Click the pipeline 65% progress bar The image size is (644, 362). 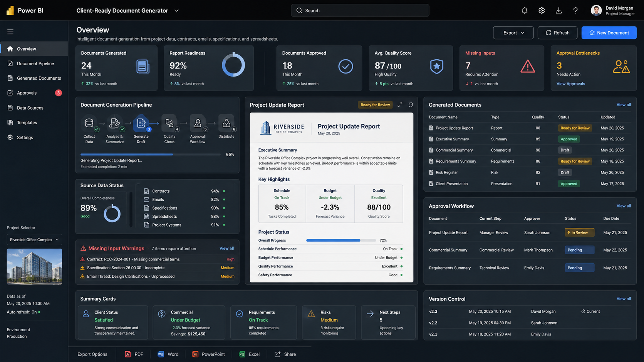pyautogui.click(x=150, y=154)
